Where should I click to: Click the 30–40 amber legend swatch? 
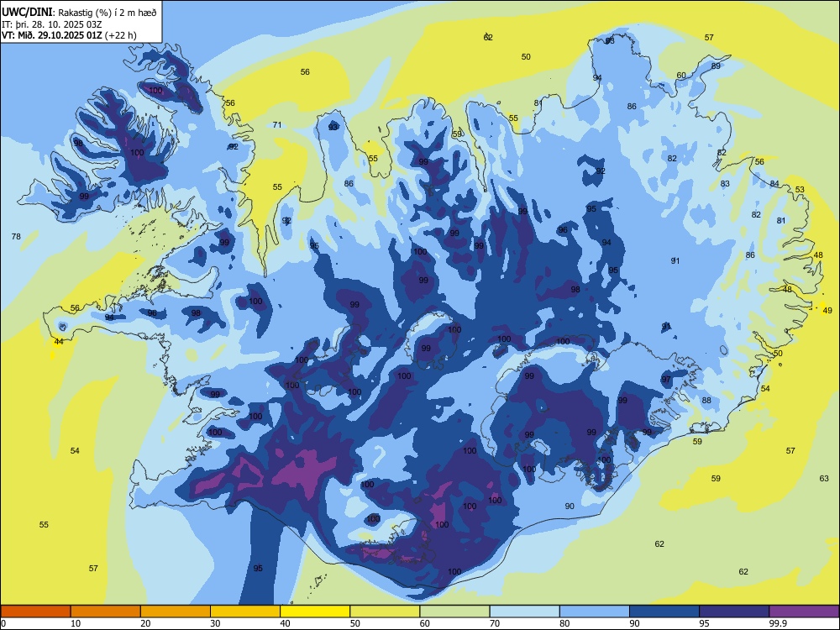[x=245, y=612]
